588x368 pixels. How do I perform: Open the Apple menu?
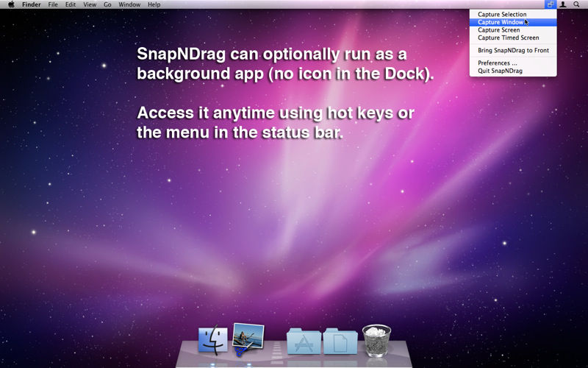[11, 4]
